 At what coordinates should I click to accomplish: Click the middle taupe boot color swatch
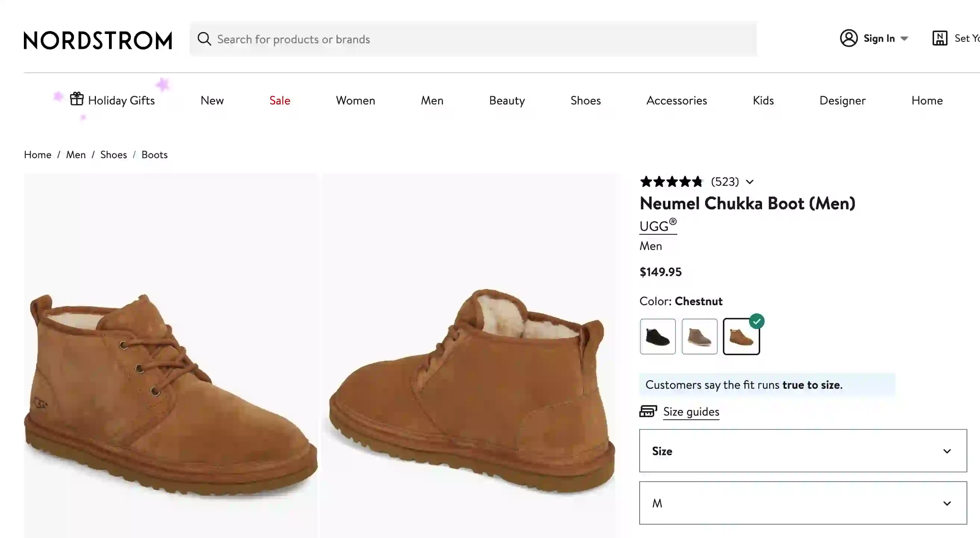699,336
